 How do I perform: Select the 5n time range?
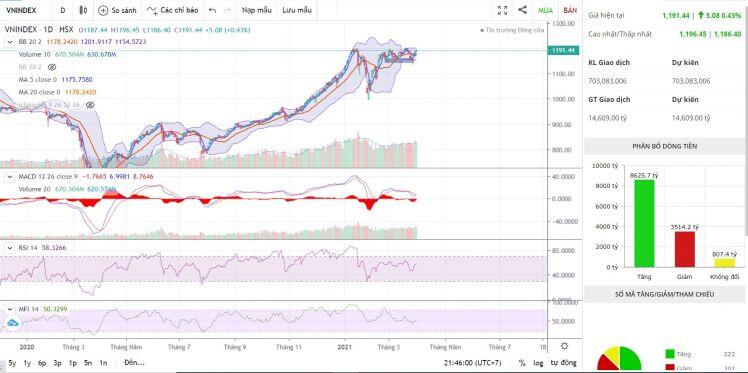click(x=88, y=363)
